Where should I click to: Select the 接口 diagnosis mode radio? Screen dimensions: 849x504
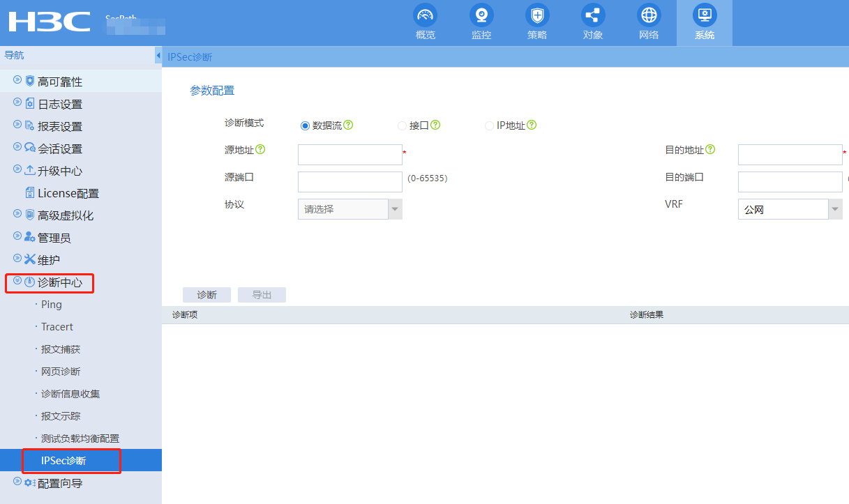(x=402, y=126)
